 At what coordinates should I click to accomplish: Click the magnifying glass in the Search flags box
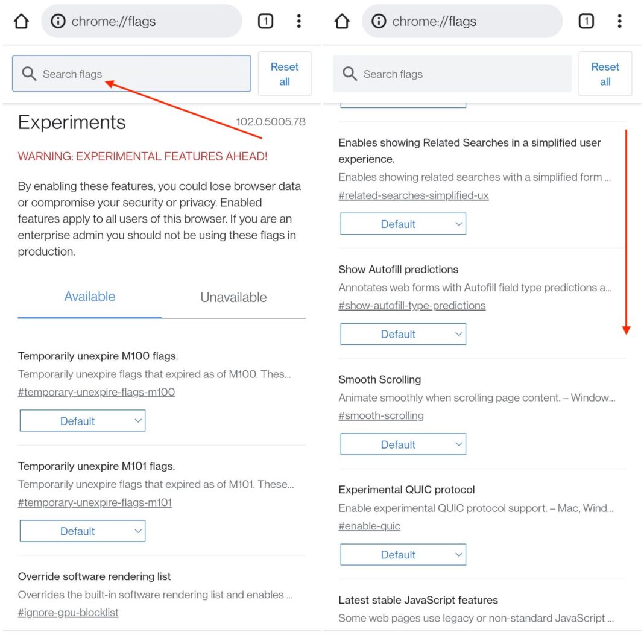tap(29, 74)
